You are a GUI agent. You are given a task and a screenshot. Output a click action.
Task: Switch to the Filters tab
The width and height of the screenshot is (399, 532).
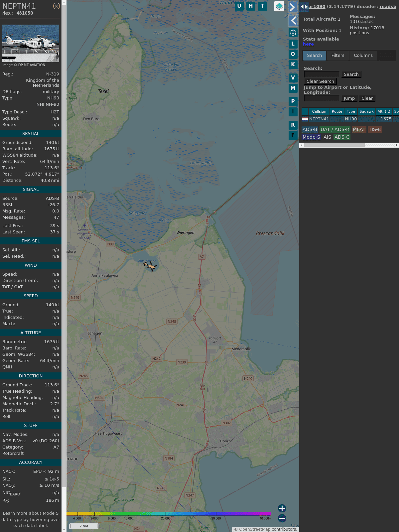[x=337, y=56]
